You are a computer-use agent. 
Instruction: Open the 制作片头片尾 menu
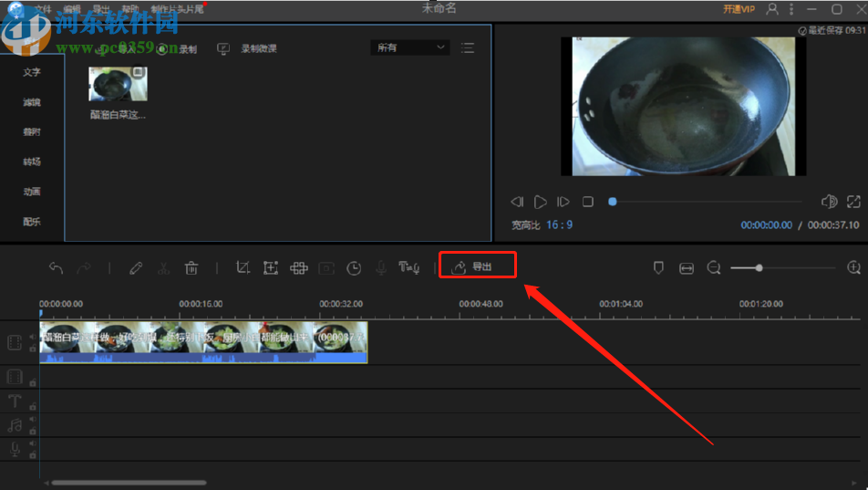[x=177, y=9]
